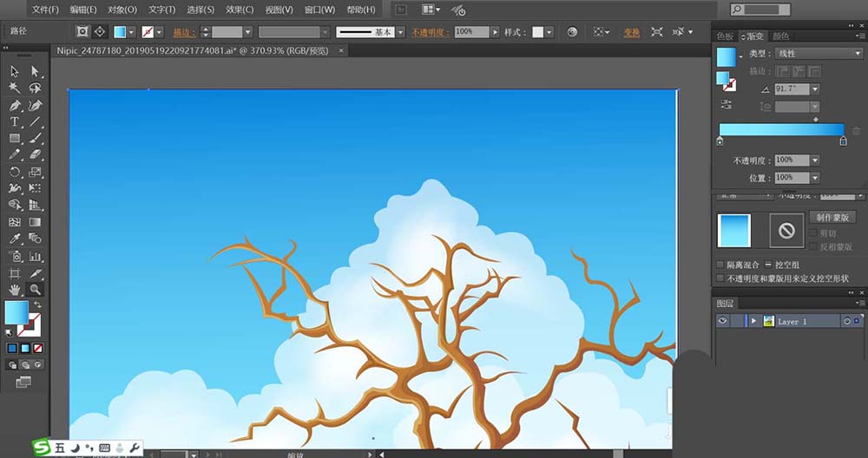
Task: Select the Rotate tool
Action: 15,172
